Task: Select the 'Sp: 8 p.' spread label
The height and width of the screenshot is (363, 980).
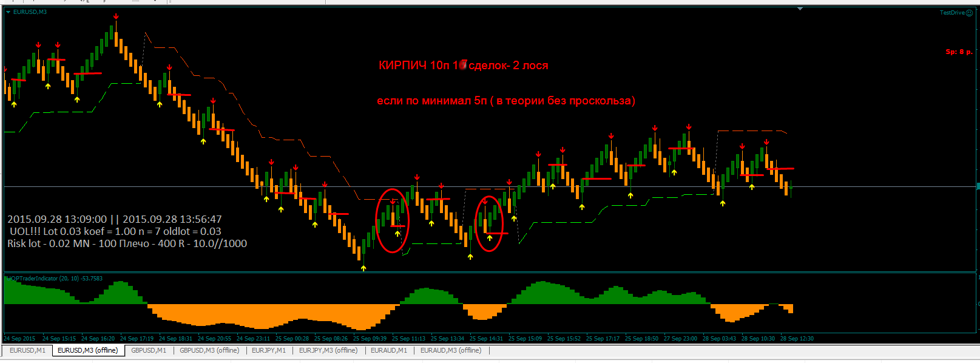Action: [x=959, y=52]
